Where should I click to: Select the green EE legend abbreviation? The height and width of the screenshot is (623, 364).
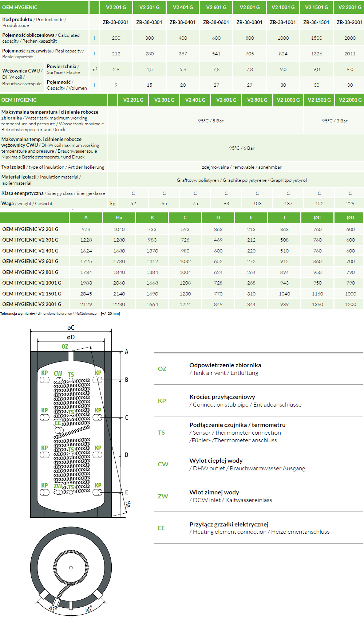[x=161, y=528]
